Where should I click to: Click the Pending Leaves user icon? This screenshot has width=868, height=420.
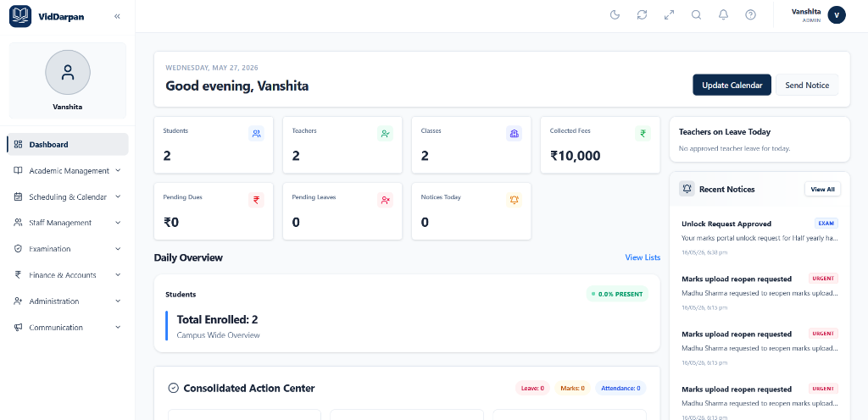pos(386,200)
